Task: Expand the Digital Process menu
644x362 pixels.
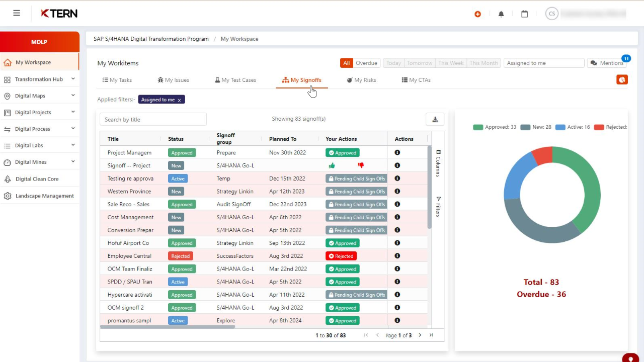Action: pyautogui.click(x=39, y=129)
